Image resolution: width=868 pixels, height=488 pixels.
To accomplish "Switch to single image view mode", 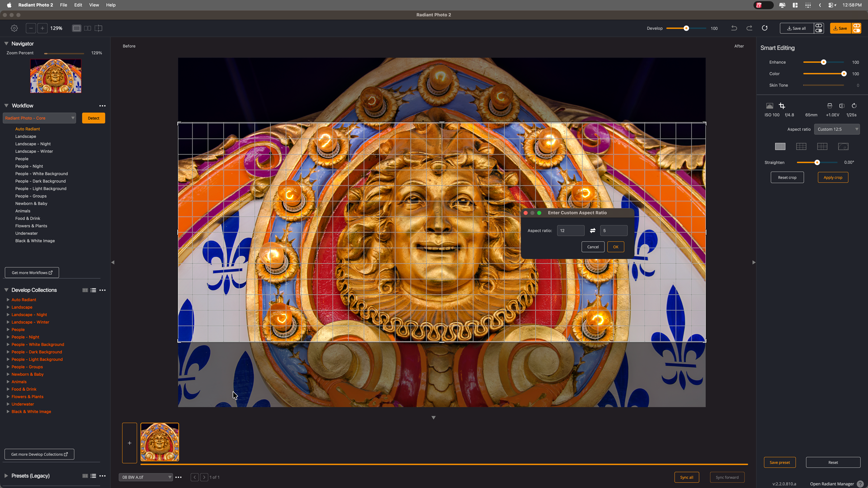I will 76,28.
